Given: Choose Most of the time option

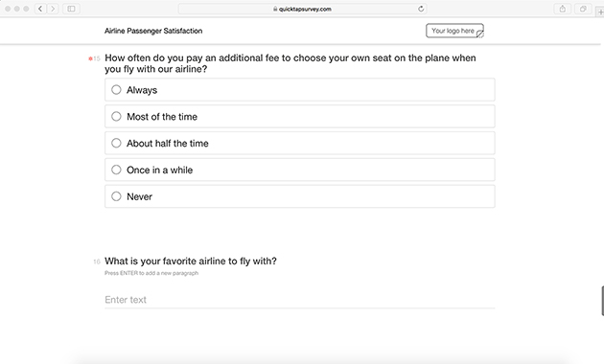Looking at the screenshot, I should tap(300, 116).
